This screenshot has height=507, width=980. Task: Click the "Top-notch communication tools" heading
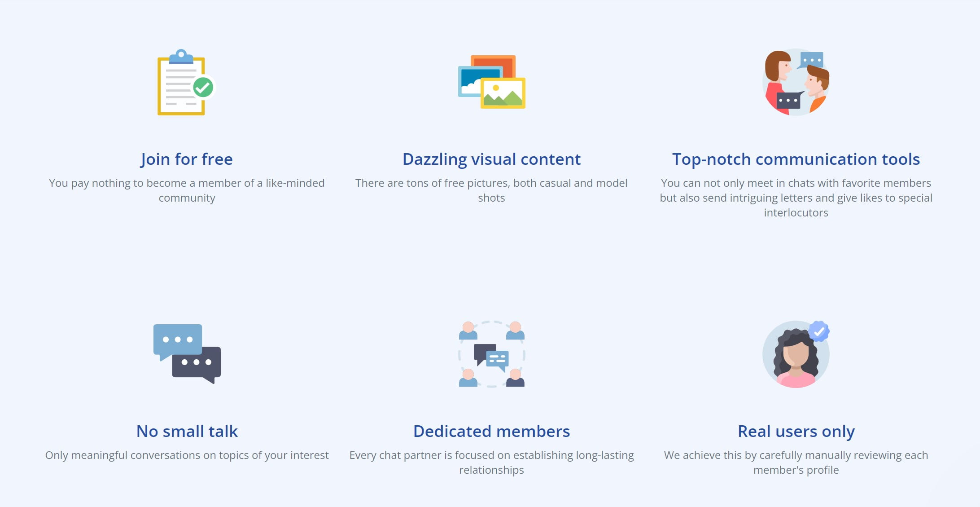pyautogui.click(x=796, y=159)
